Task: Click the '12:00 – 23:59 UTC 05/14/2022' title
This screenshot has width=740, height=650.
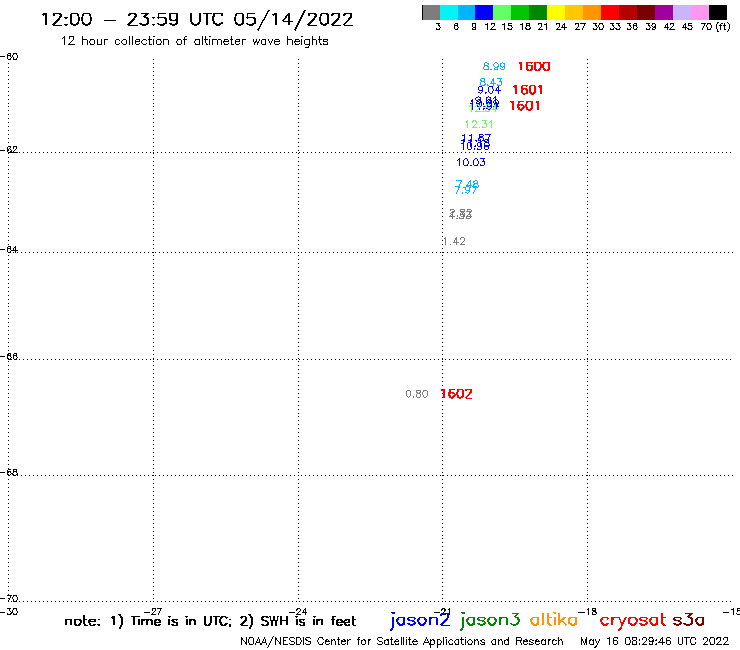Action: pyautogui.click(x=197, y=19)
